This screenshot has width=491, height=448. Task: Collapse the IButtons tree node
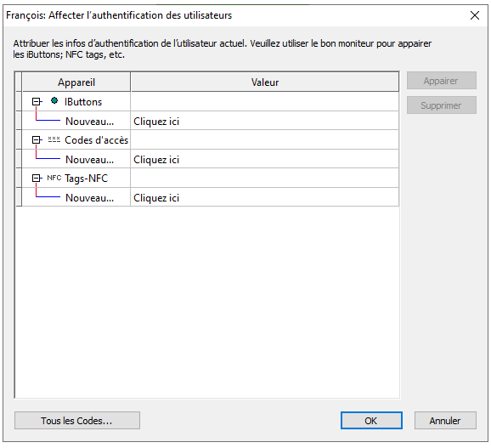[37, 101]
